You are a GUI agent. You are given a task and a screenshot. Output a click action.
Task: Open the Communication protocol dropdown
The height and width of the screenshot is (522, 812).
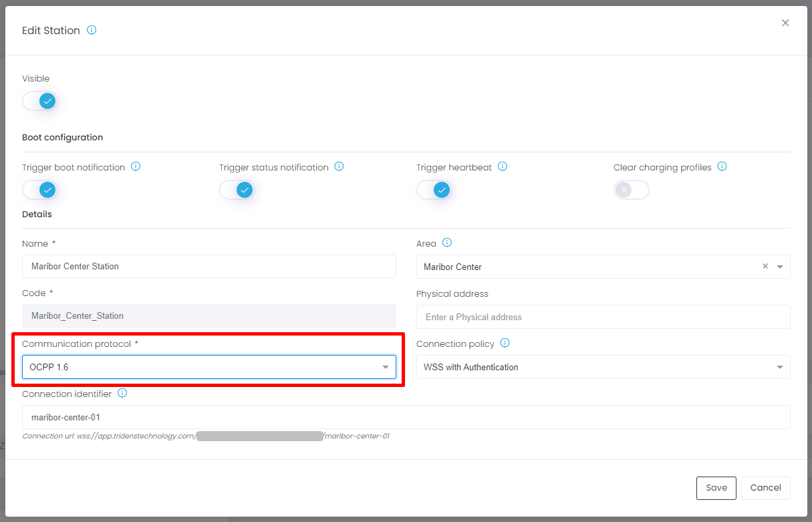pyautogui.click(x=209, y=367)
